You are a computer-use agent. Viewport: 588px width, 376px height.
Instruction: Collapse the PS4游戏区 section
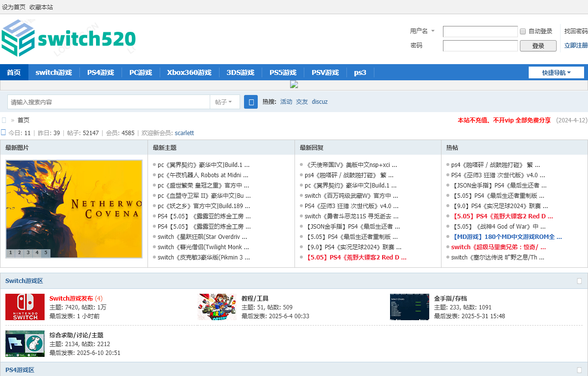[579, 370]
